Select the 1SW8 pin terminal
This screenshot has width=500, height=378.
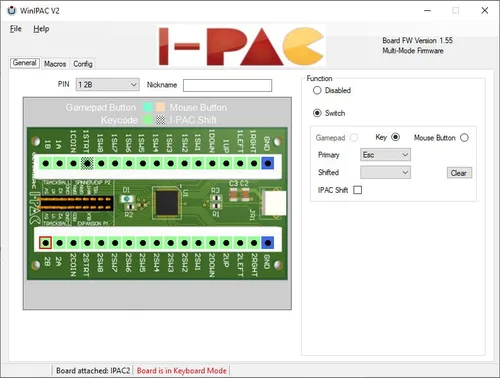101,163
